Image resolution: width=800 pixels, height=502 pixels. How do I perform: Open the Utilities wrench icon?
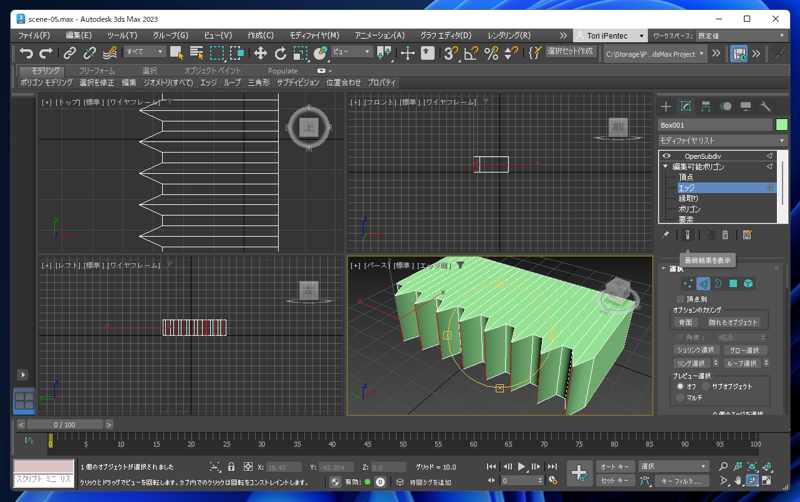(x=765, y=106)
